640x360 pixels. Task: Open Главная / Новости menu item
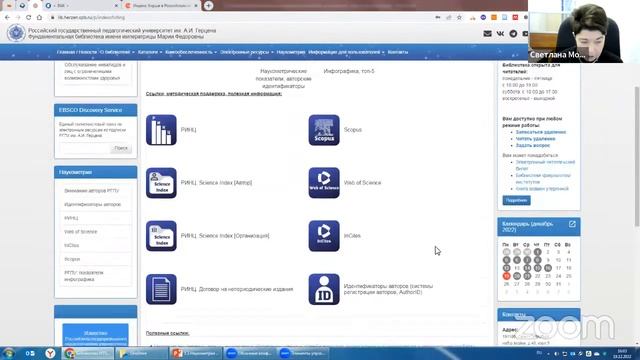[x=77, y=52]
